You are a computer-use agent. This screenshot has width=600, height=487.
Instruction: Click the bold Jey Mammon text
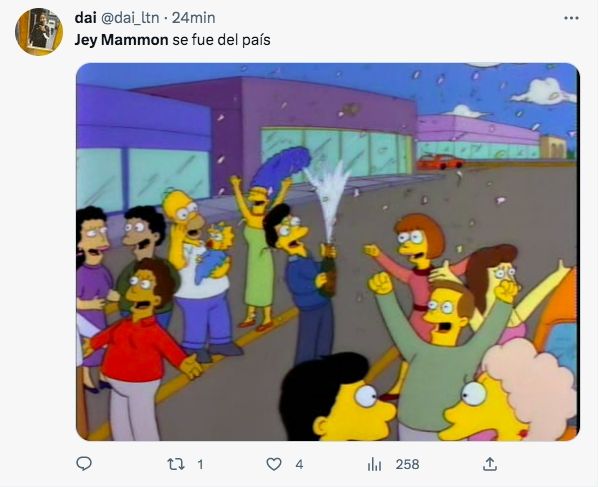121,40
